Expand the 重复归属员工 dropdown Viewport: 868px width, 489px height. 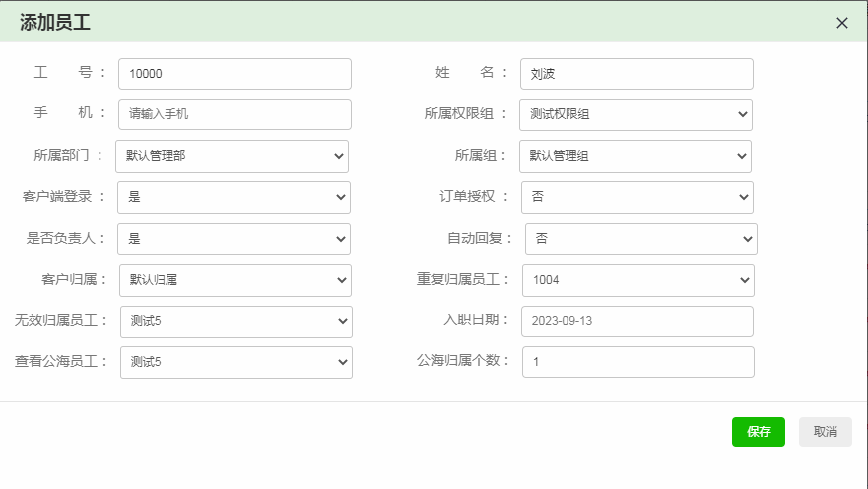pos(637,280)
